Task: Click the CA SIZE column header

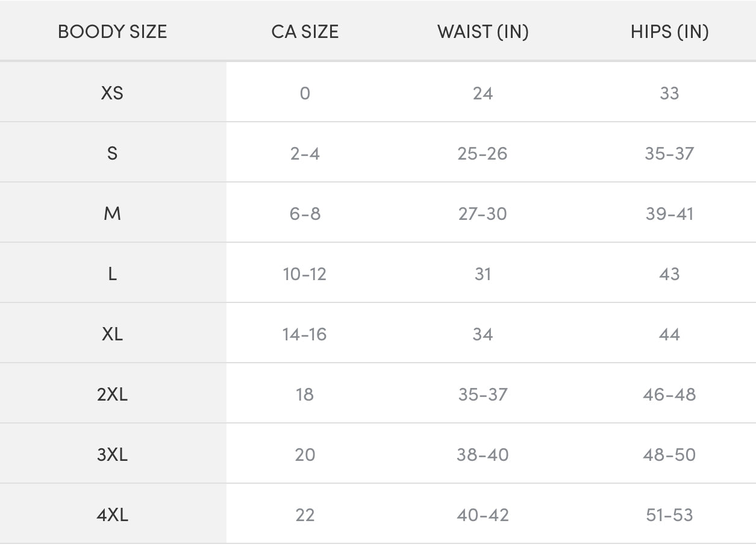Action: click(x=305, y=32)
